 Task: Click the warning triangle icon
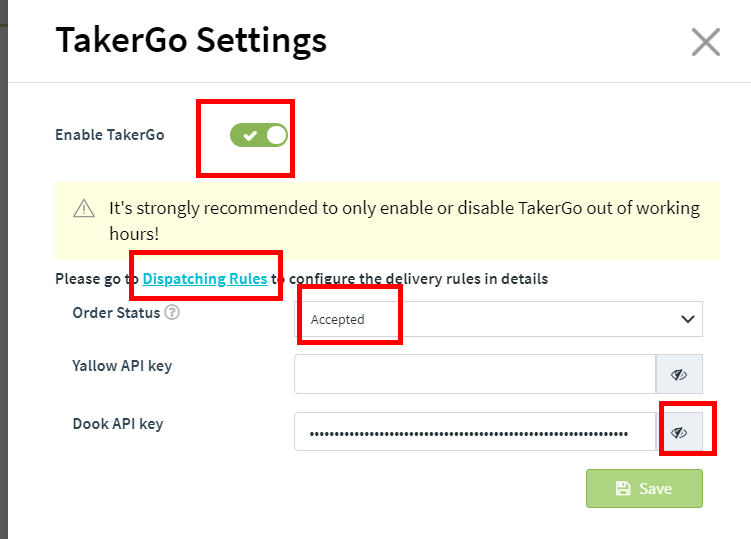click(84, 208)
